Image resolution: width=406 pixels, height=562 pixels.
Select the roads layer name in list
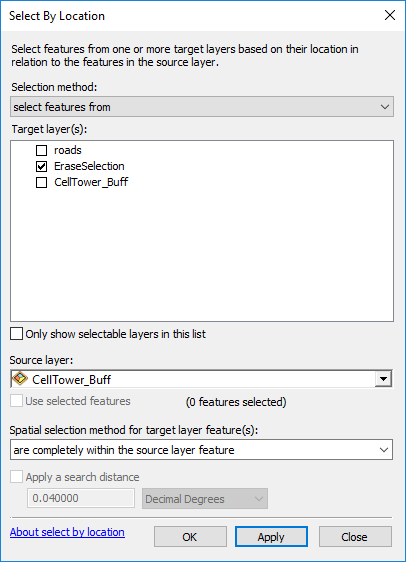point(68,150)
